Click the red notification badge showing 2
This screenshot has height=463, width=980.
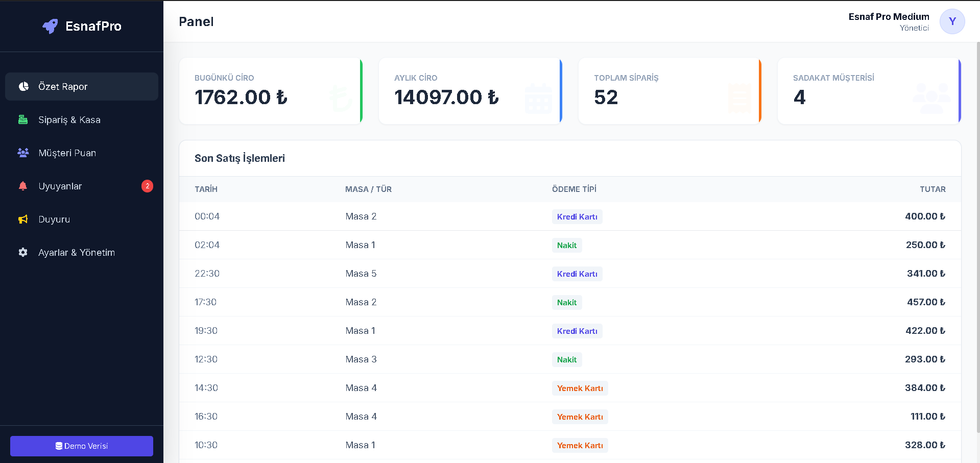pyautogui.click(x=147, y=186)
